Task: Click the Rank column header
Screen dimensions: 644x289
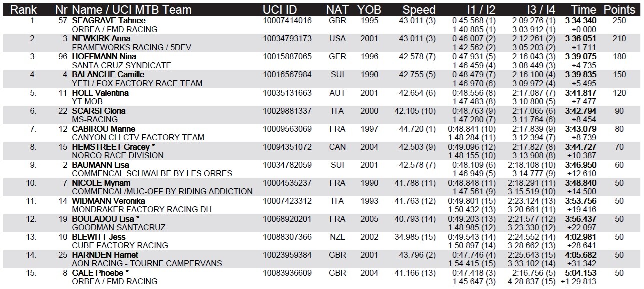Action: point(24,10)
